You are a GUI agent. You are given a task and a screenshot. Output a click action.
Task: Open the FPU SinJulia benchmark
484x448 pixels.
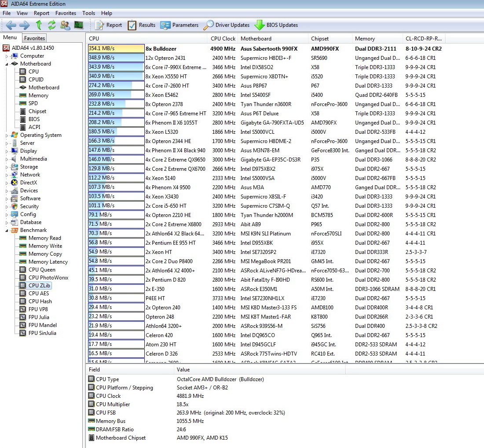[x=42, y=333]
